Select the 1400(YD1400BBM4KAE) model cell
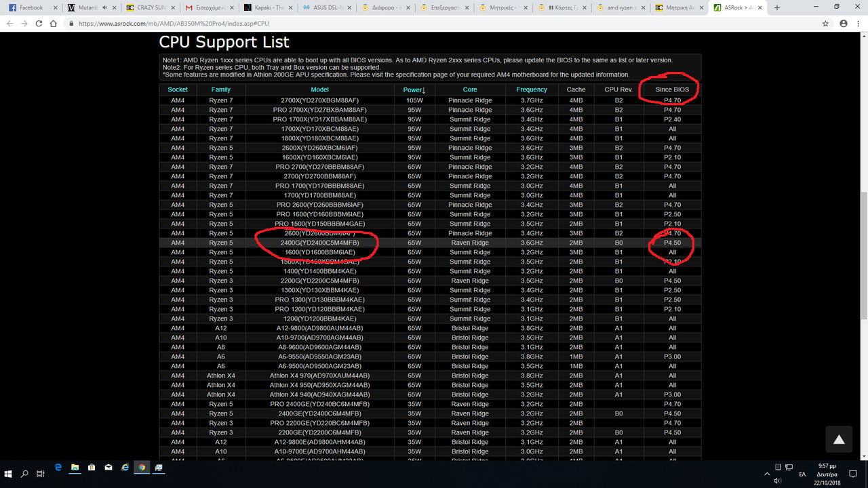Image resolution: width=868 pixels, height=488 pixels. 320,271
